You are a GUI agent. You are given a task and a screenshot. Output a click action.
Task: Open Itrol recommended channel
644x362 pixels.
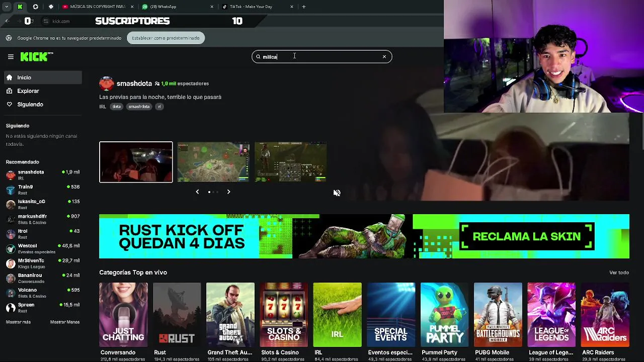click(x=42, y=234)
